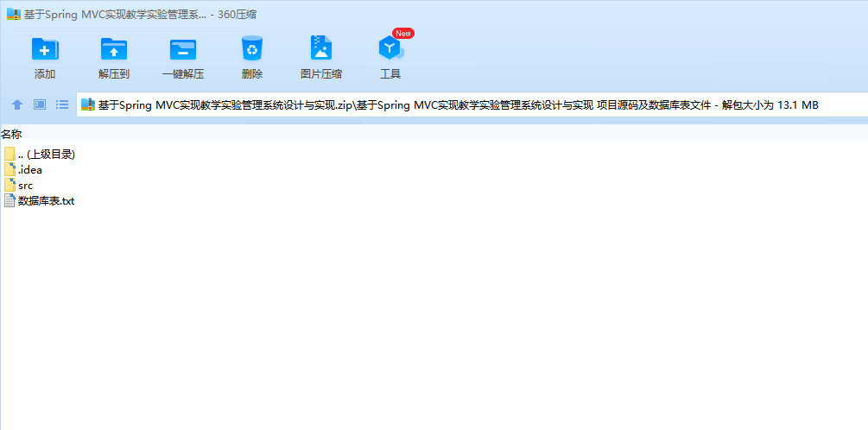
Task: Click the 解压到 (Extract to) icon
Action: point(114,48)
